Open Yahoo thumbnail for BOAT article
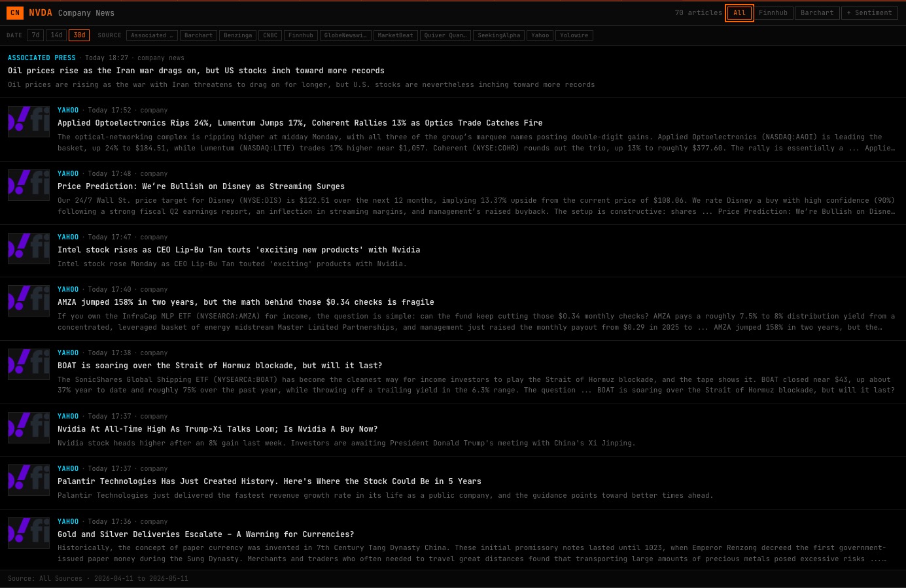906x588 pixels. [x=29, y=364]
